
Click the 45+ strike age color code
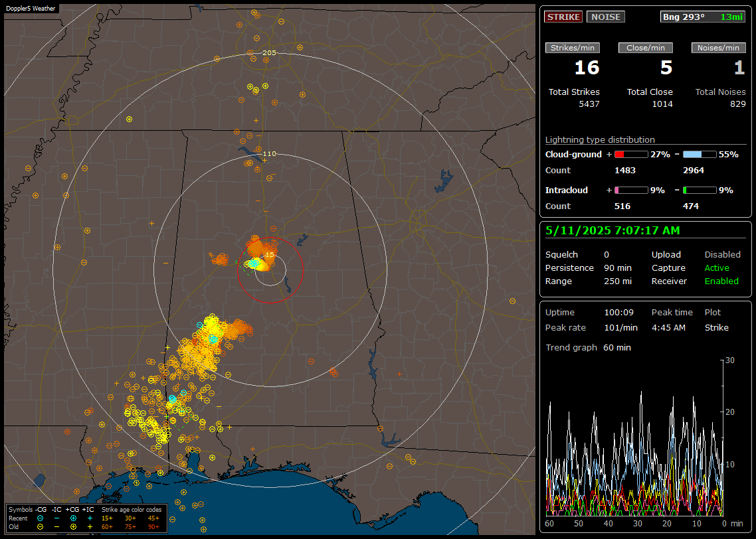(153, 518)
